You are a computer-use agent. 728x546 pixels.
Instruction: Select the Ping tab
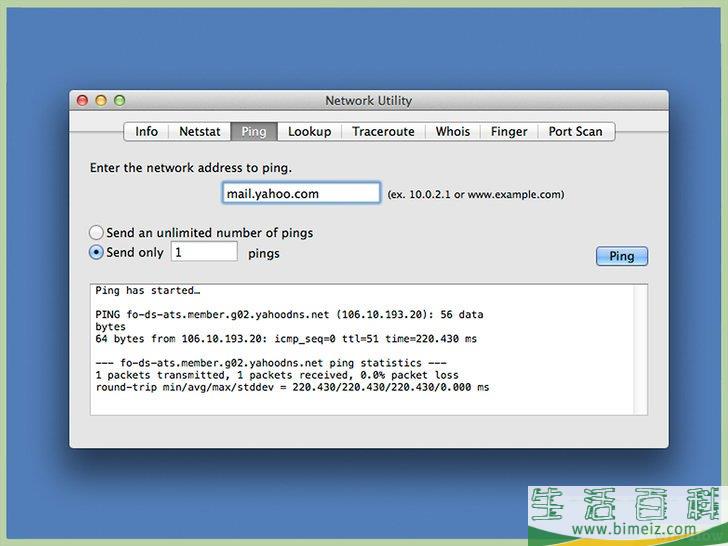pyautogui.click(x=254, y=131)
